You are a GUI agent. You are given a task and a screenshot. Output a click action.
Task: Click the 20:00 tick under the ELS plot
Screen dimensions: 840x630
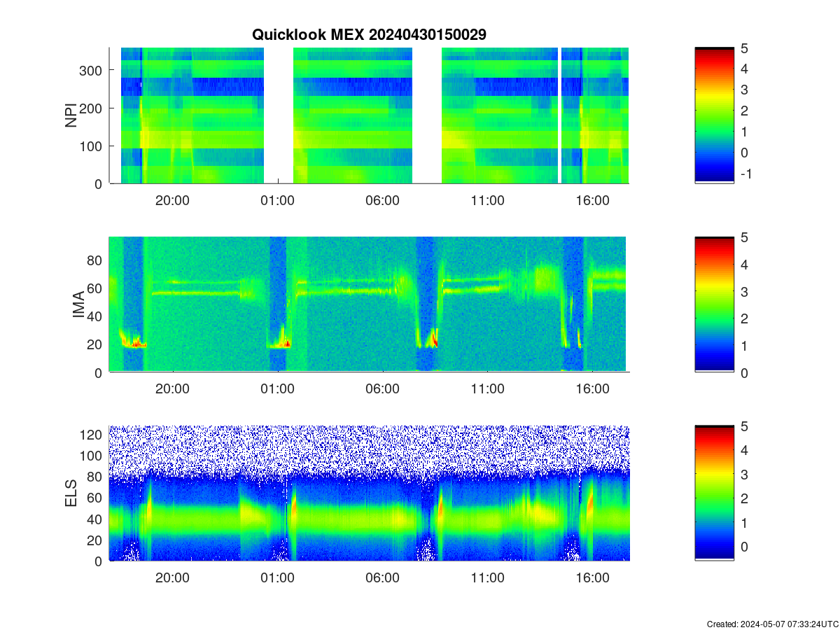click(172, 578)
